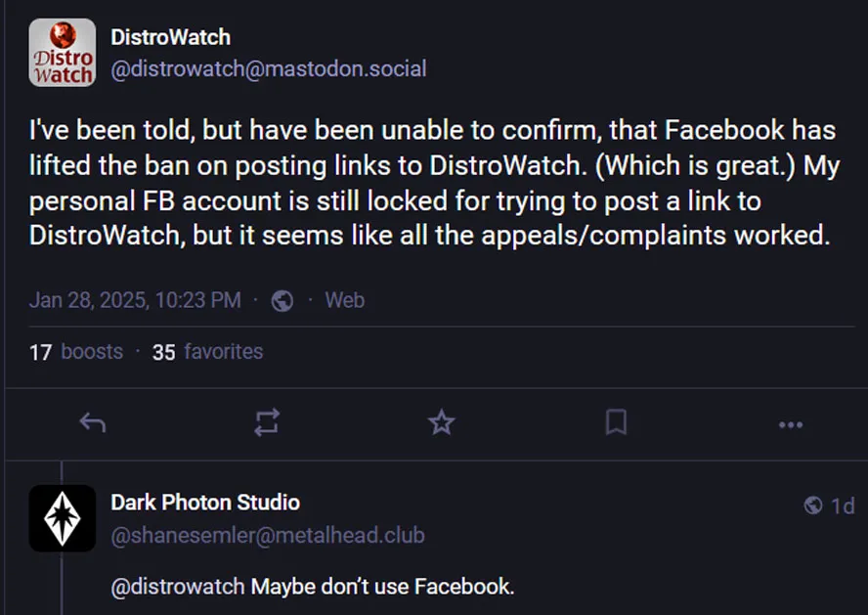The width and height of the screenshot is (868, 615).
Task: Open the Dark Photon Studio profile name
Action: click(205, 503)
